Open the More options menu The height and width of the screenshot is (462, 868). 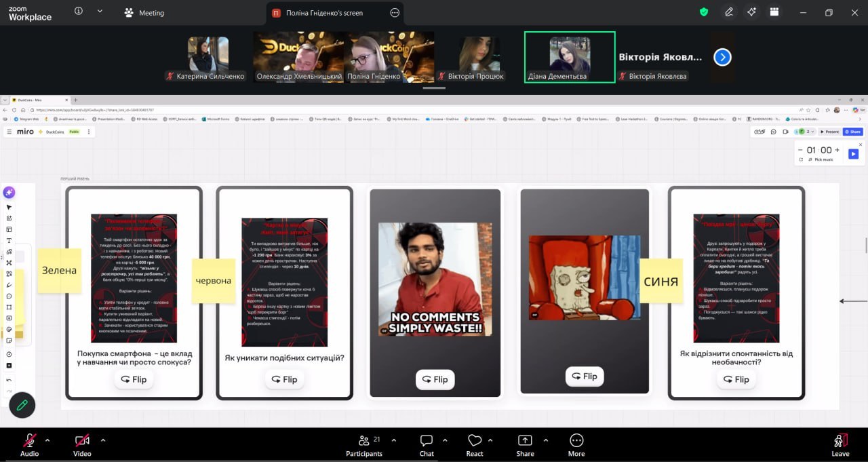point(576,444)
